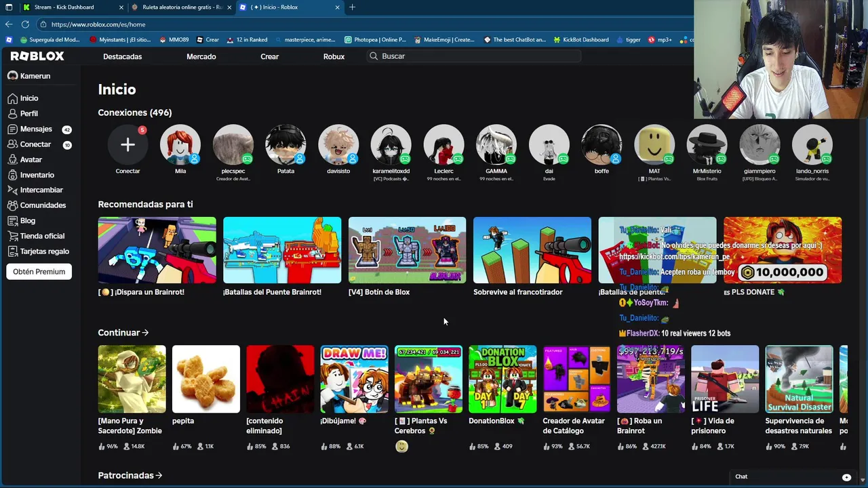Open Perfil in the sidebar
The width and height of the screenshot is (868, 488).
pyautogui.click(x=23, y=114)
